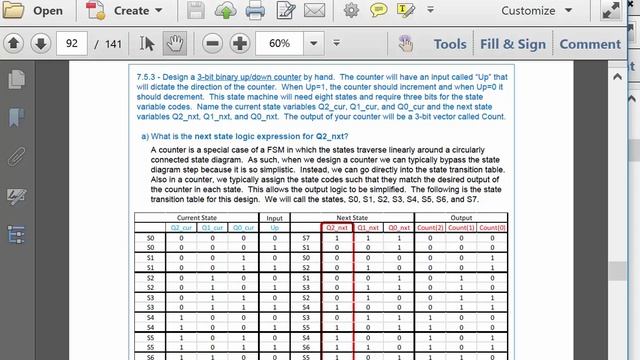Click the question a) Q2_nxt heading

[x=245, y=136]
